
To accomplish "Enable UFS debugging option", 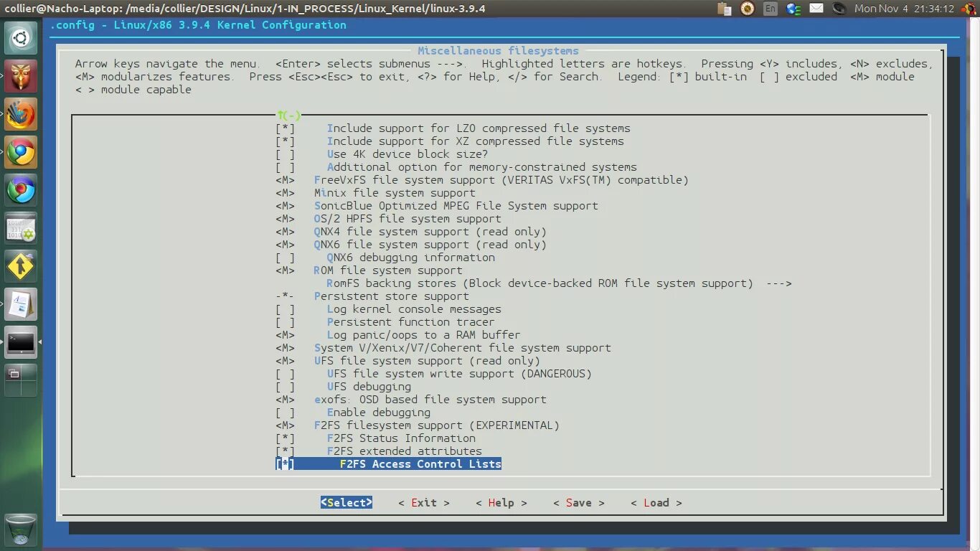I will point(343,387).
